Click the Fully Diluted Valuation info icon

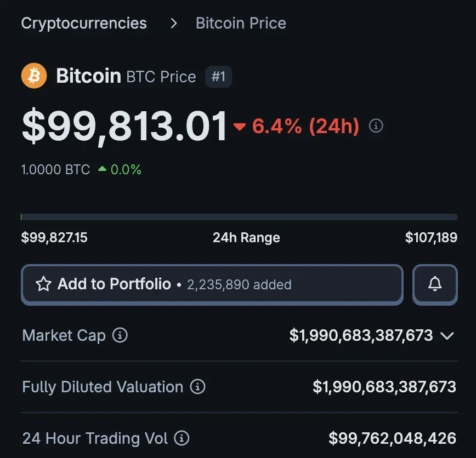click(197, 387)
